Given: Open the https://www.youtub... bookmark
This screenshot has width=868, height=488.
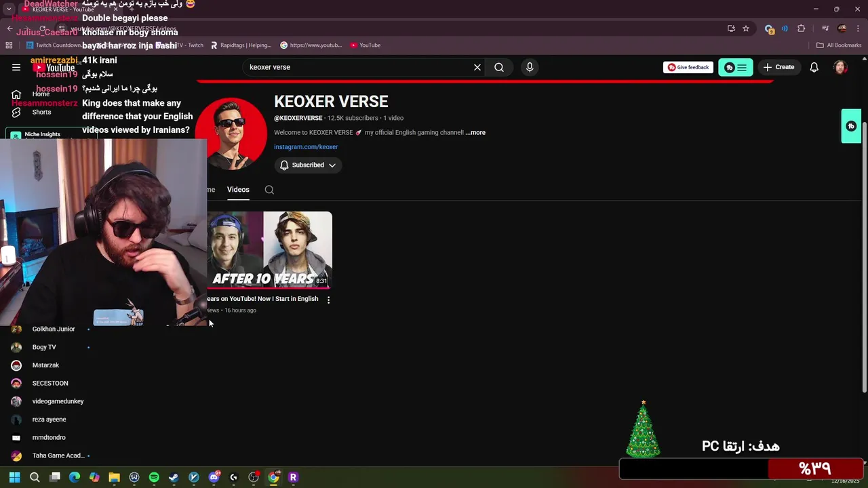Looking at the screenshot, I should point(311,45).
